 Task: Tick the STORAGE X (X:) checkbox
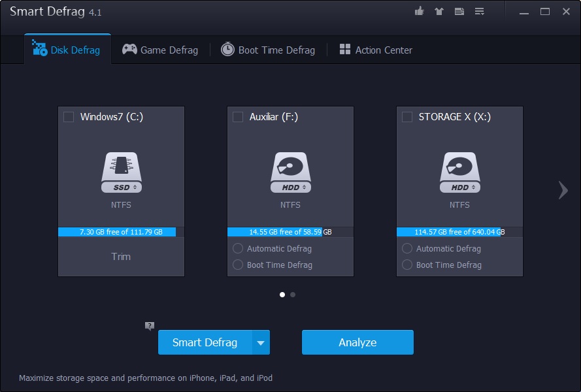coord(407,117)
